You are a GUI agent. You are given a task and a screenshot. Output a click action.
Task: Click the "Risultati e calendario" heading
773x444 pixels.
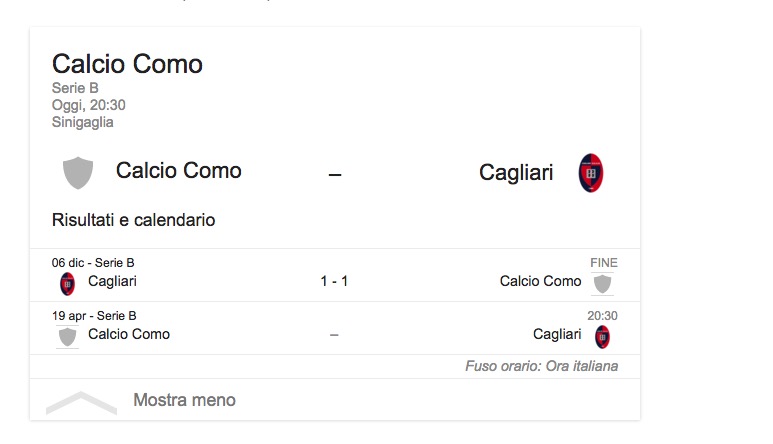click(133, 220)
